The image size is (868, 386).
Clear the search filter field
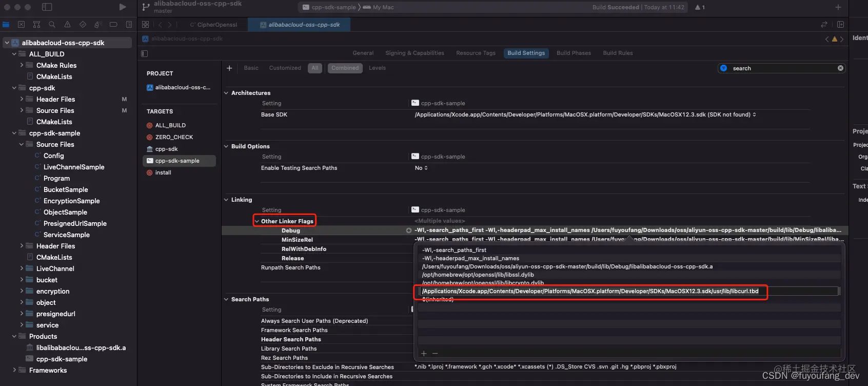(x=840, y=68)
